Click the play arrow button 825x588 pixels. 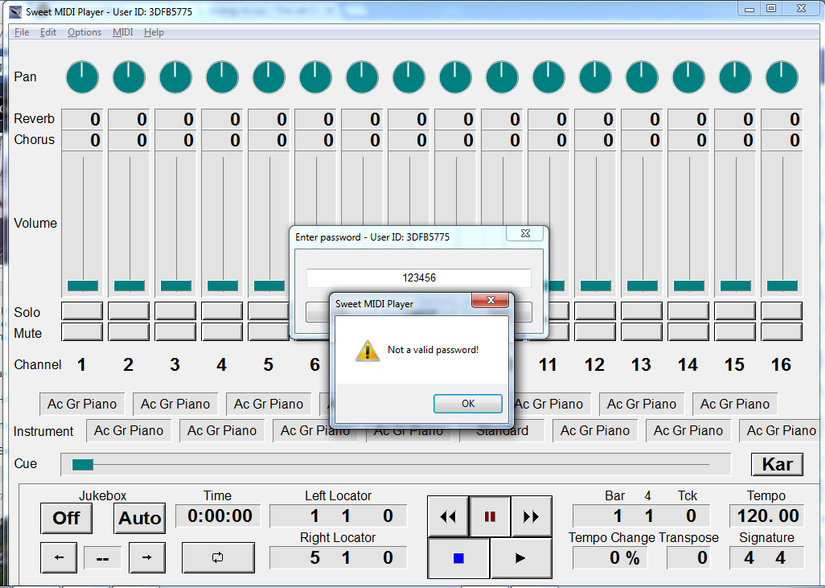tap(521, 558)
